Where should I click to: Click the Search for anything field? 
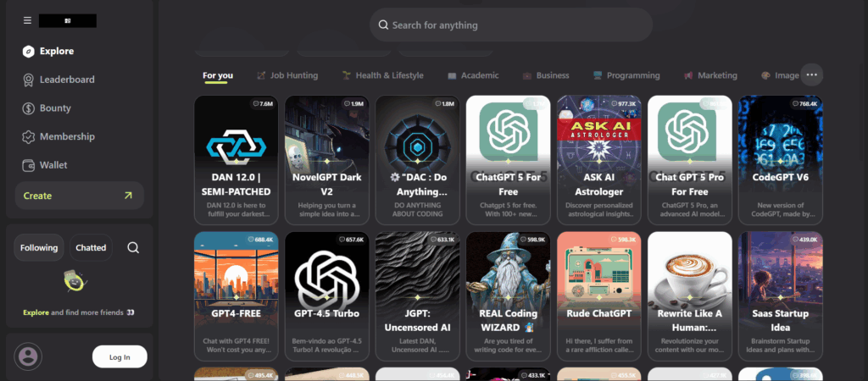510,25
